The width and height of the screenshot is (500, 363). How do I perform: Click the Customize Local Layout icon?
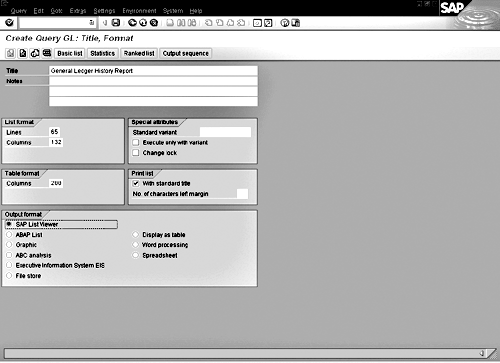295,23
